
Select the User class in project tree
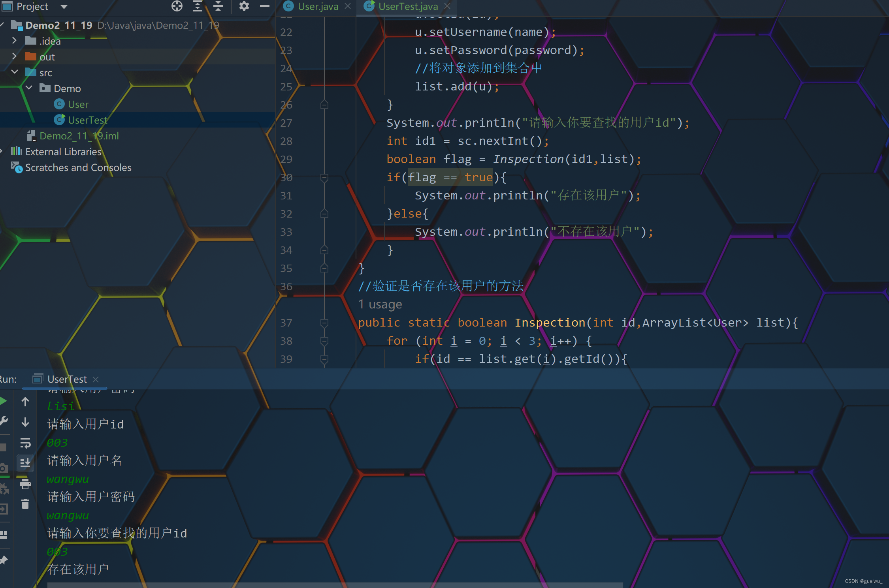78,104
